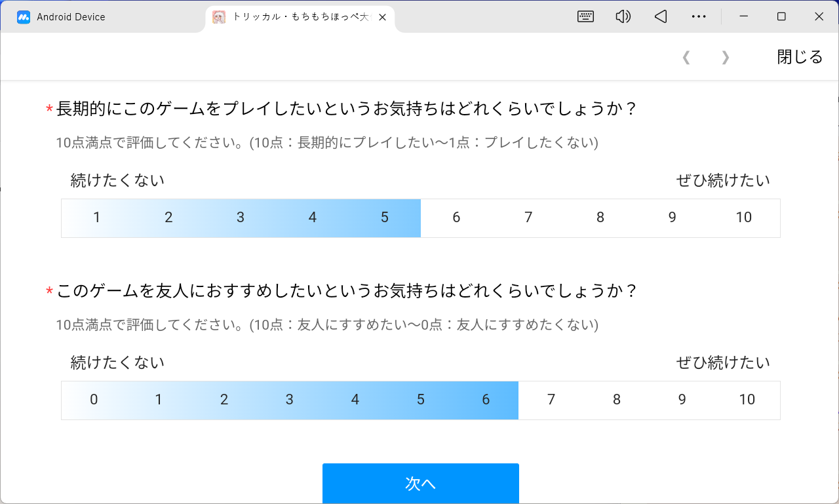Close the トリッカル game tab

[x=383, y=18]
